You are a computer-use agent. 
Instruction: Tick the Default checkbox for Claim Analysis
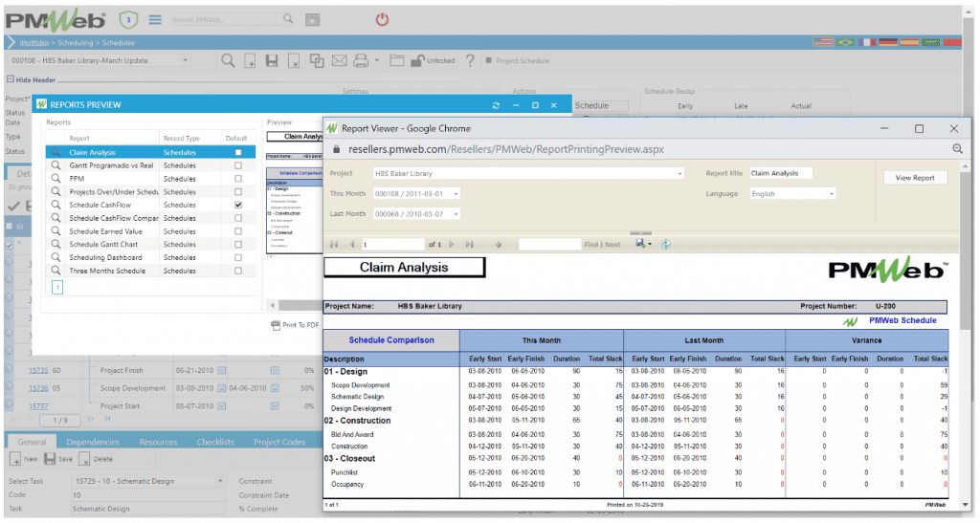tap(238, 152)
